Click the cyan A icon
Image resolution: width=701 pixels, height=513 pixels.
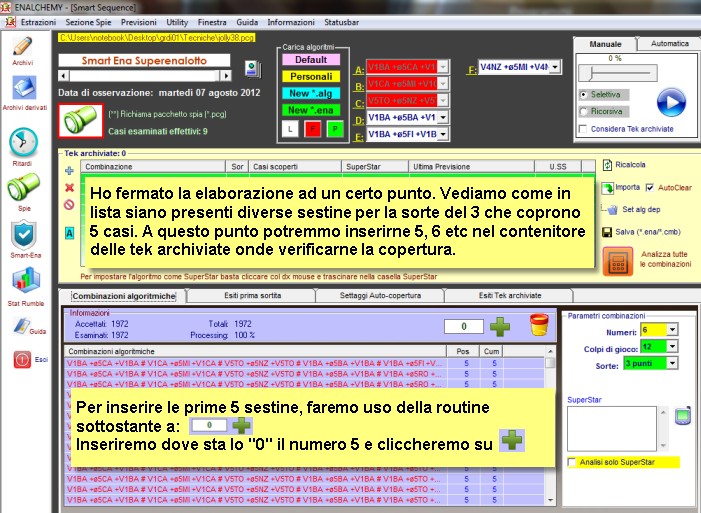[69, 233]
